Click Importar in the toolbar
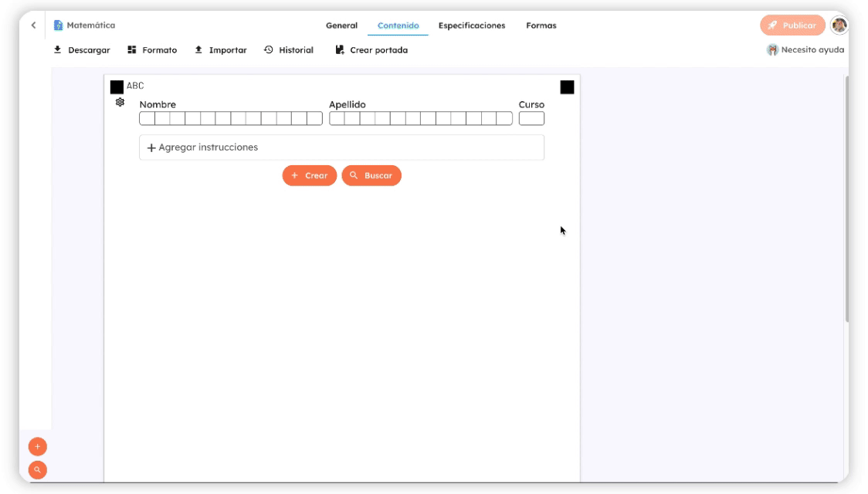The image size is (868, 494). (x=220, y=50)
